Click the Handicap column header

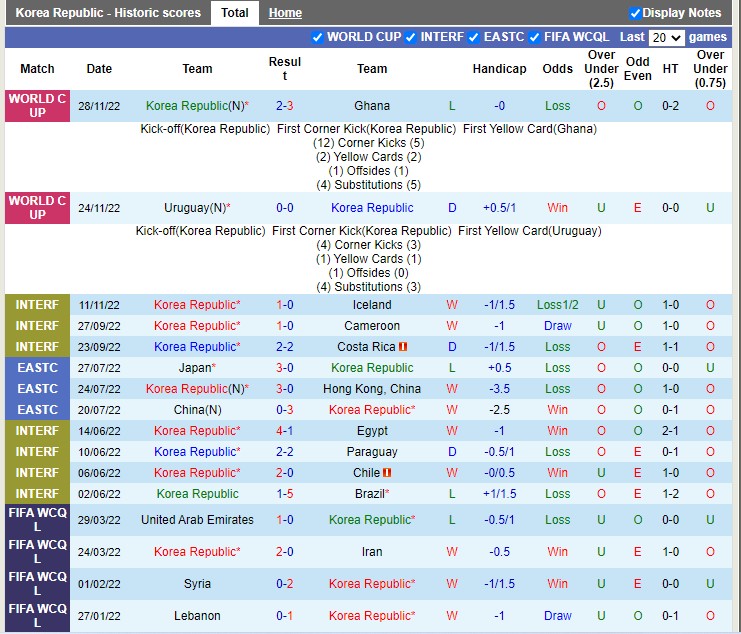coord(500,69)
